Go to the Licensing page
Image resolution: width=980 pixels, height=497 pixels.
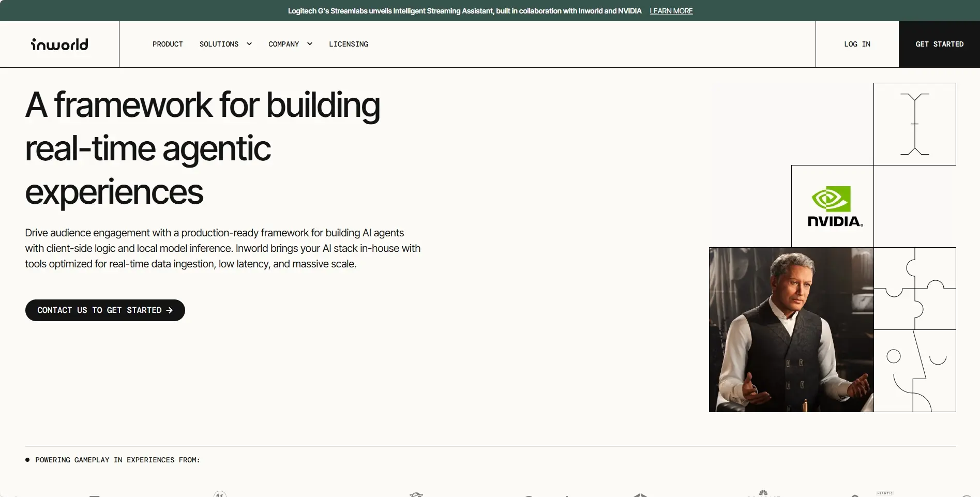[349, 44]
